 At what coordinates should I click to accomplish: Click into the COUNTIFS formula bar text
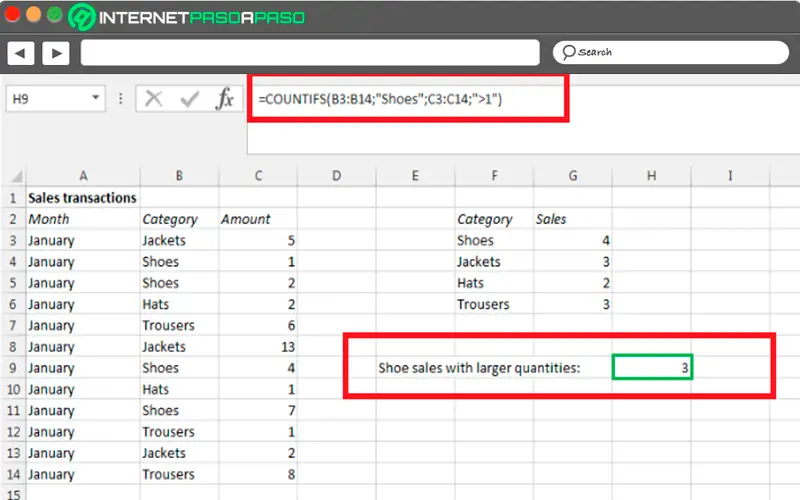(380, 98)
